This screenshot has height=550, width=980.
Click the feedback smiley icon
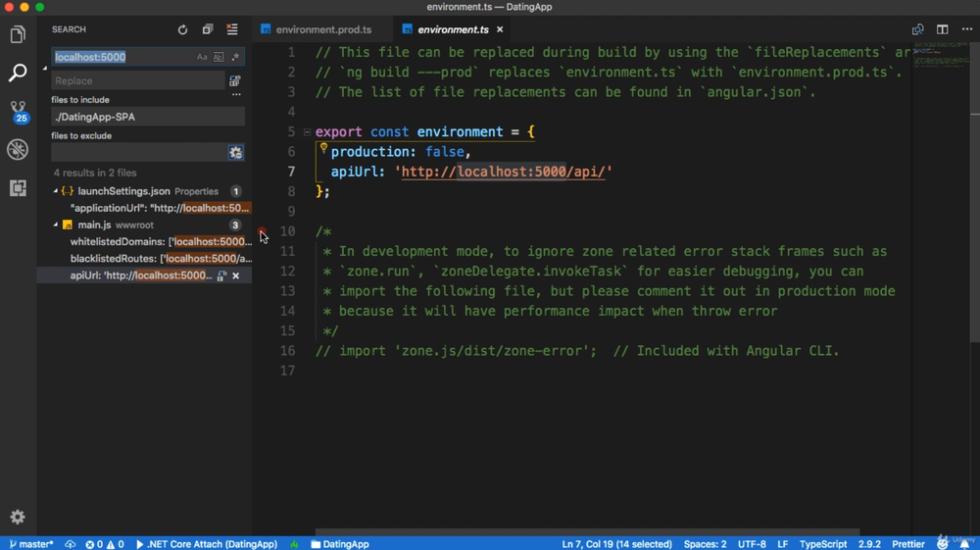(943, 544)
